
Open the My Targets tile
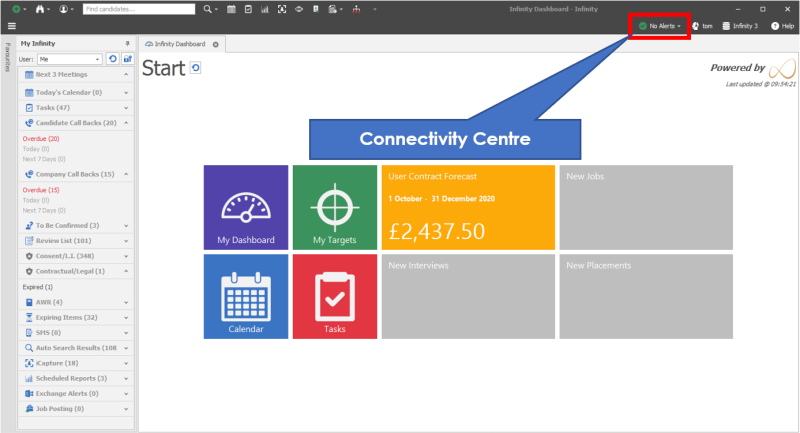[334, 208]
